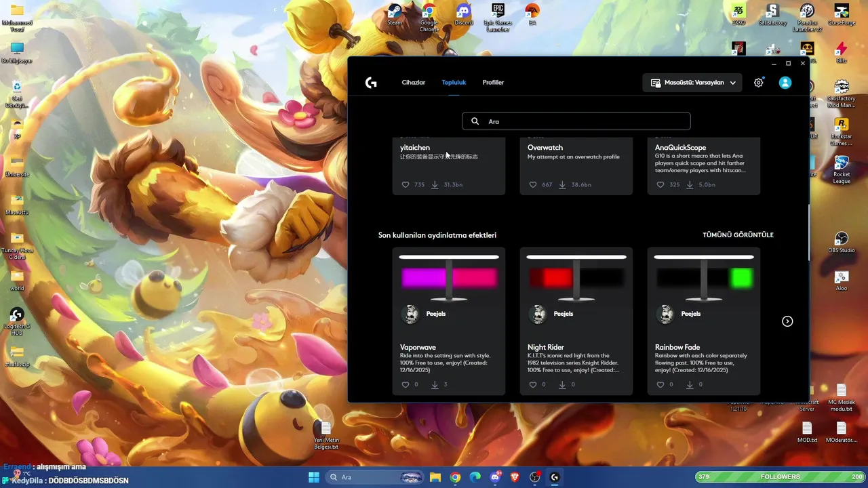
Task: Download the Rainbow Fade effect via the download icon
Action: pyautogui.click(x=690, y=384)
